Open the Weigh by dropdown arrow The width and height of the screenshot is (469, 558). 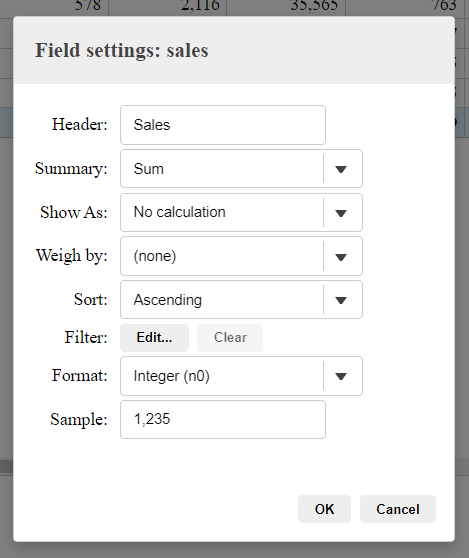[x=341, y=257]
